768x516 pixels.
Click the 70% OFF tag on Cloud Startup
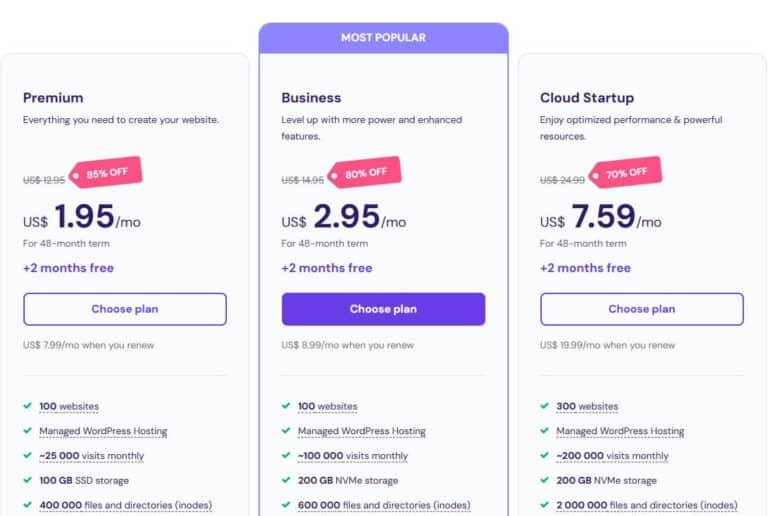click(x=624, y=172)
